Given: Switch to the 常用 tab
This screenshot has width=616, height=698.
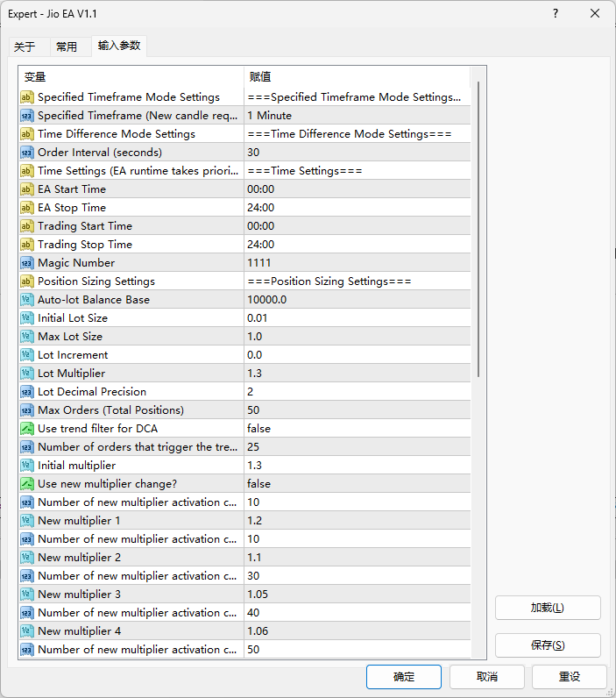Looking at the screenshot, I should pyautogui.click(x=67, y=47).
